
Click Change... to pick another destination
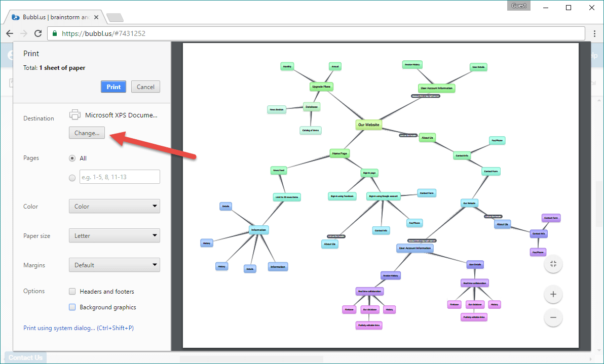coord(87,133)
